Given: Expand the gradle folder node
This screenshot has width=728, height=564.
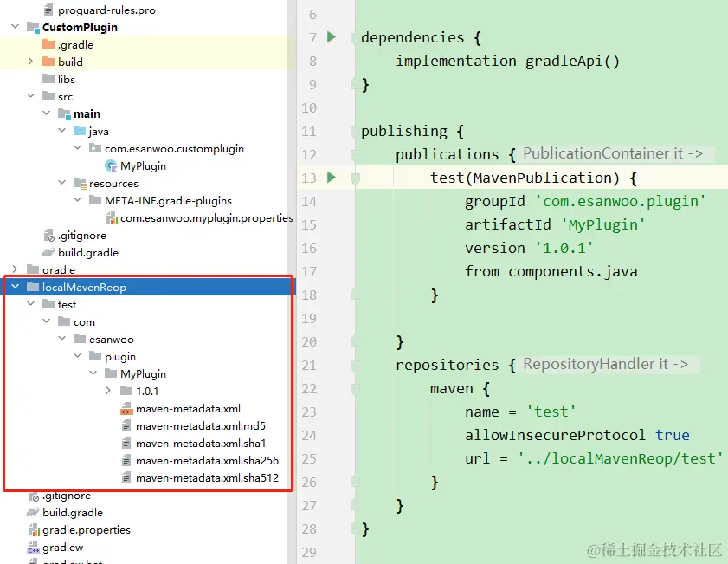Looking at the screenshot, I should [15, 269].
